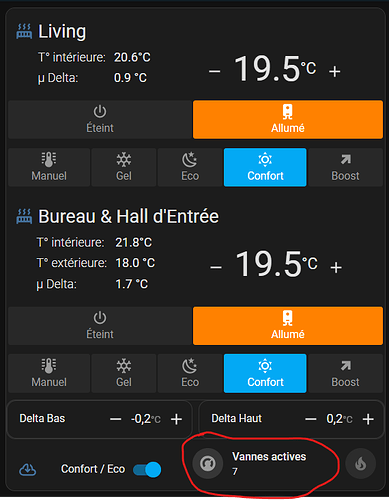Click the Living radiator icon
389x500 pixels.
pyautogui.click(x=24, y=31)
